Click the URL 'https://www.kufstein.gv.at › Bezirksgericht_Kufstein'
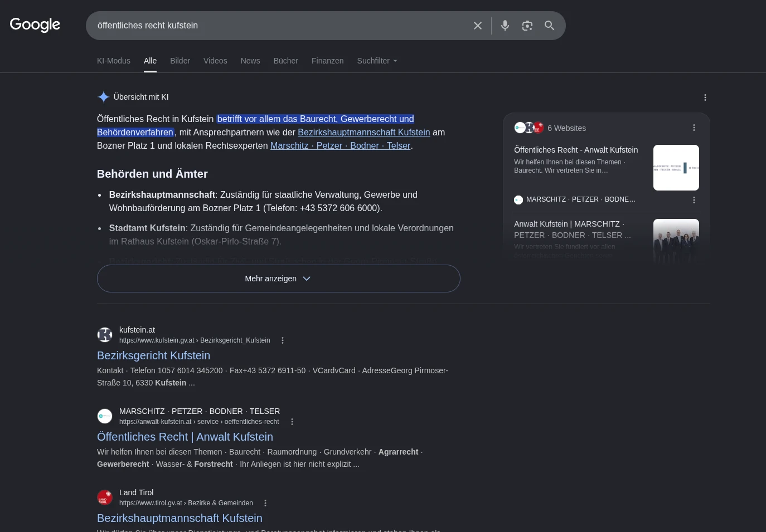 pos(195,340)
